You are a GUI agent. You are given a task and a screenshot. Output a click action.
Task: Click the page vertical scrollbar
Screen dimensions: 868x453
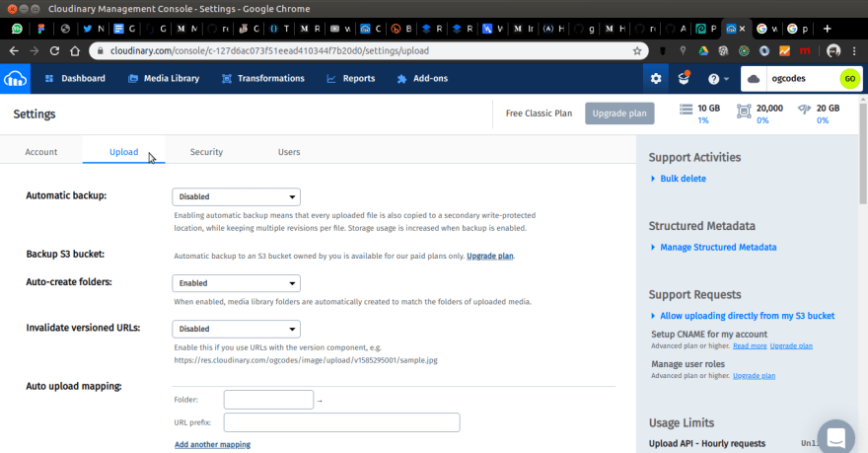pos(863,152)
